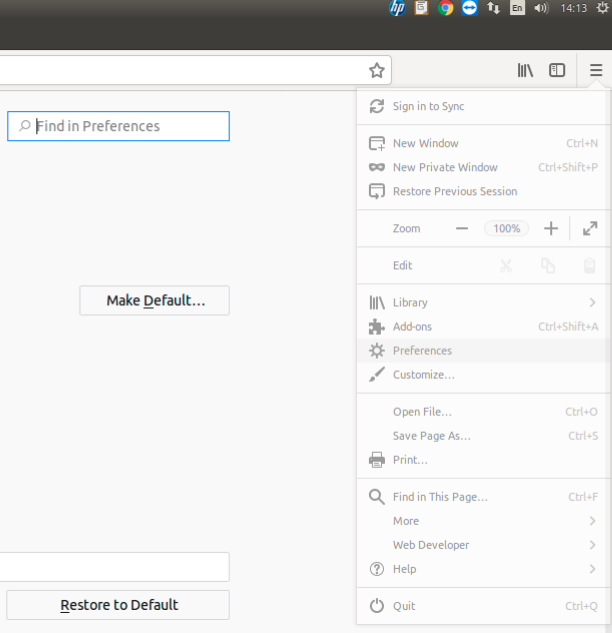Image resolution: width=612 pixels, height=633 pixels.
Task: Open the system volume indicator
Action: (x=541, y=8)
